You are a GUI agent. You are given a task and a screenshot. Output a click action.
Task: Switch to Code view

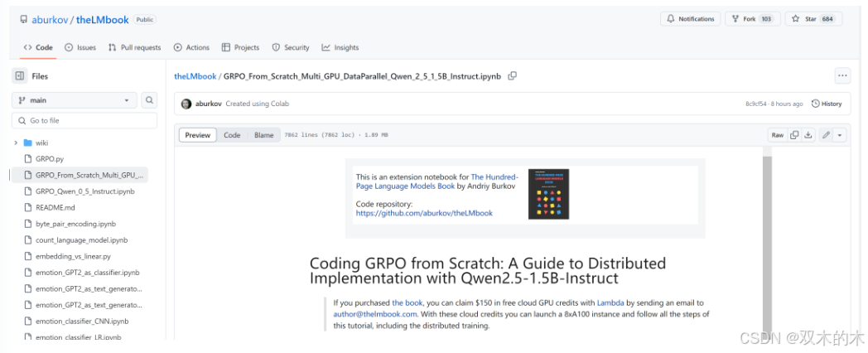(x=232, y=135)
